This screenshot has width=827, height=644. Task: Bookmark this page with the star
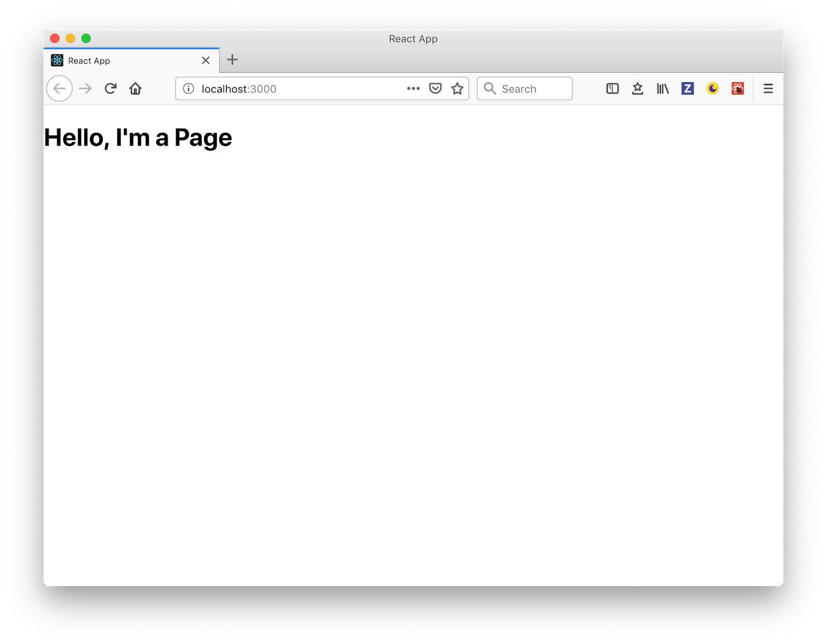tap(457, 89)
